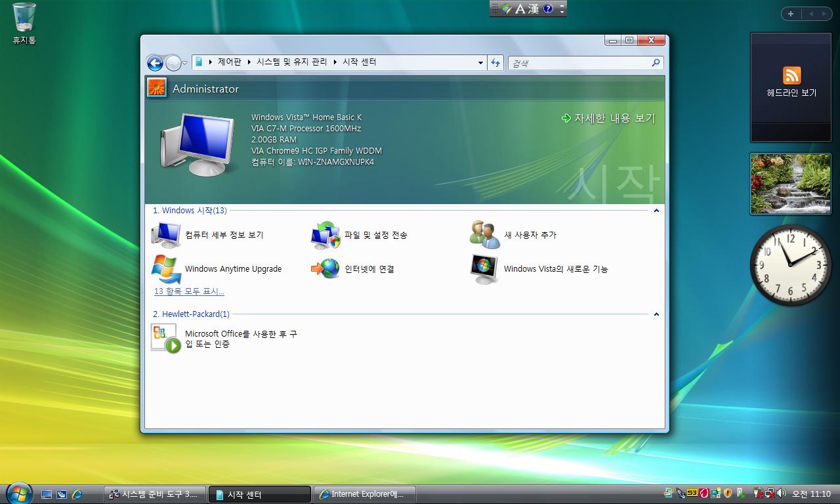
Task: Click the Administrator user picture icon
Action: (157, 88)
